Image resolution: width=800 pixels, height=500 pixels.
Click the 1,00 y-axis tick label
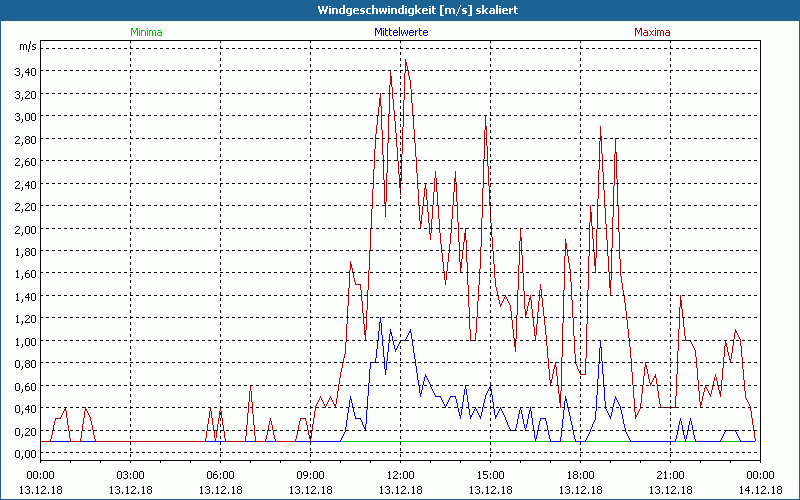(x=25, y=342)
